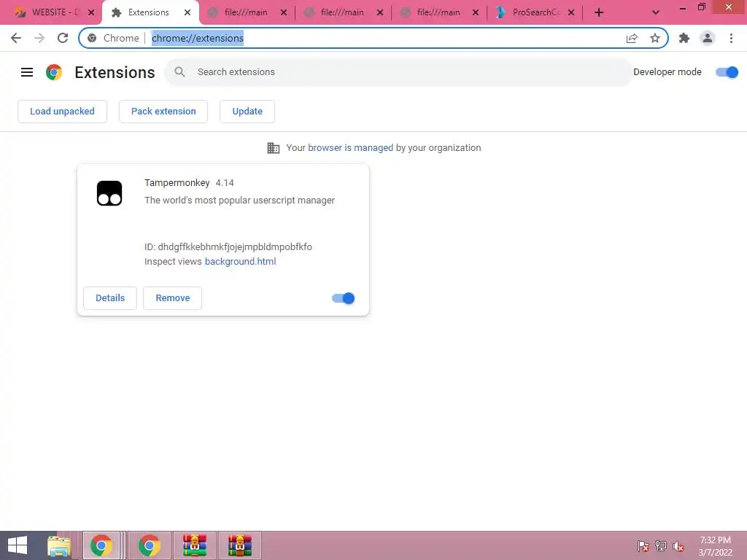Click the Chrome logo beside Extensions title
Viewport: 747px width, 560px height.
(x=54, y=72)
